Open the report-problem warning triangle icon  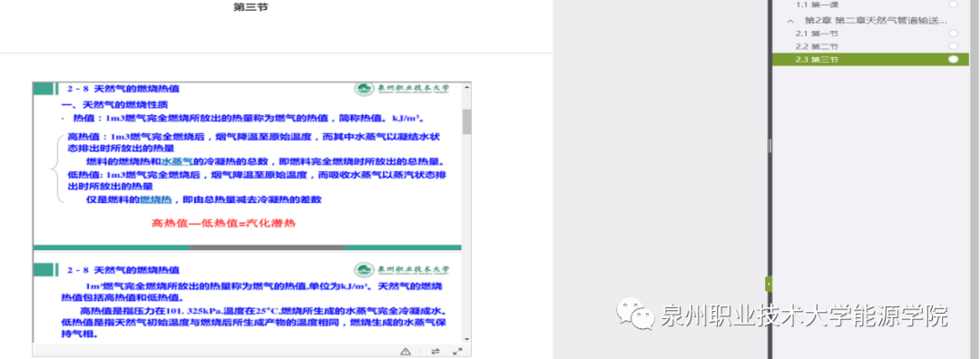coord(405,352)
